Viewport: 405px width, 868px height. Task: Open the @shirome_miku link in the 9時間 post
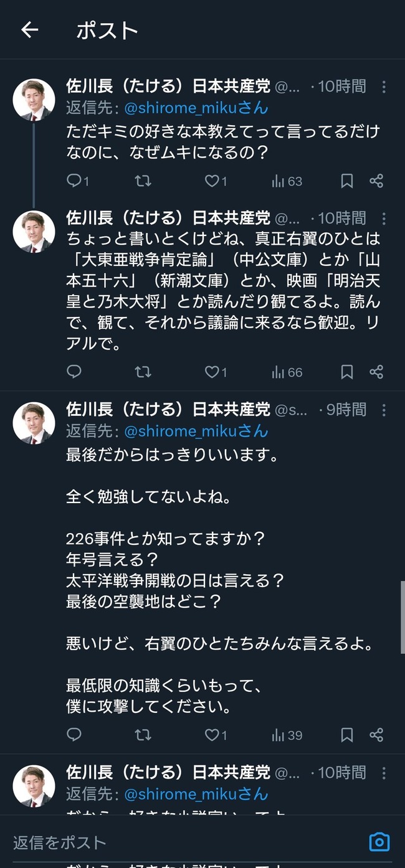coord(196,431)
